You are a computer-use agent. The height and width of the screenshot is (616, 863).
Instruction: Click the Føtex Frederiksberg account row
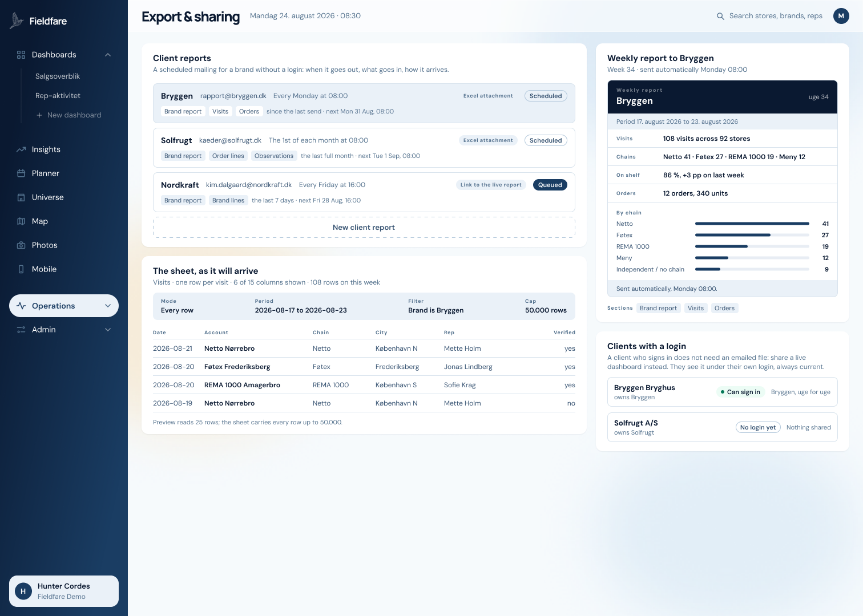(x=364, y=367)
